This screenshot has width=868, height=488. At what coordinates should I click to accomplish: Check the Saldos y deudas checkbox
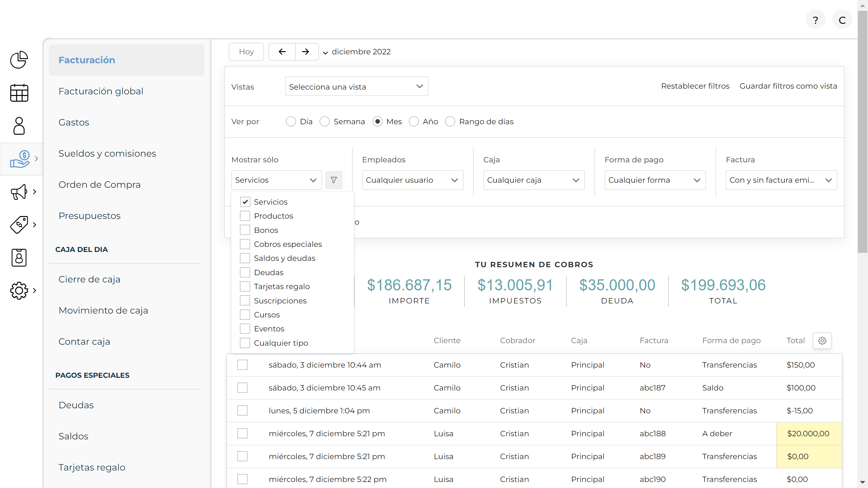pos(245,258)
